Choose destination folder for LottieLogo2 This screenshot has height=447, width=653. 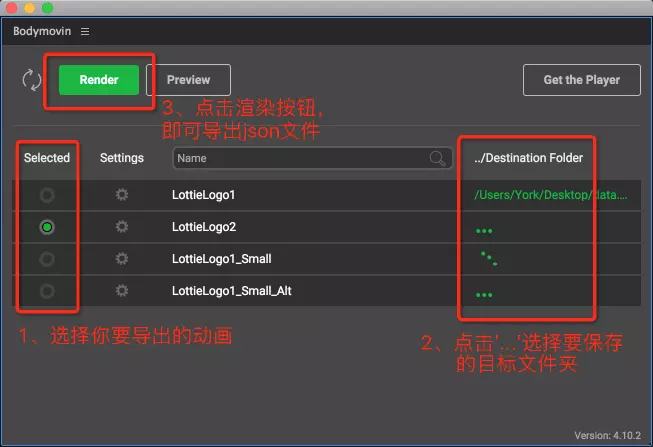(x=484, y=231)
